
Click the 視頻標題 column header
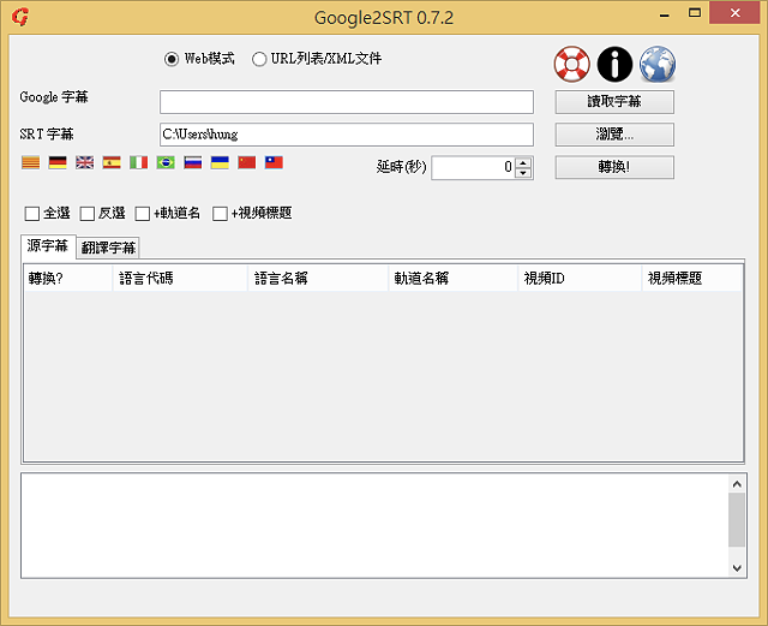[x=693, y=278]
